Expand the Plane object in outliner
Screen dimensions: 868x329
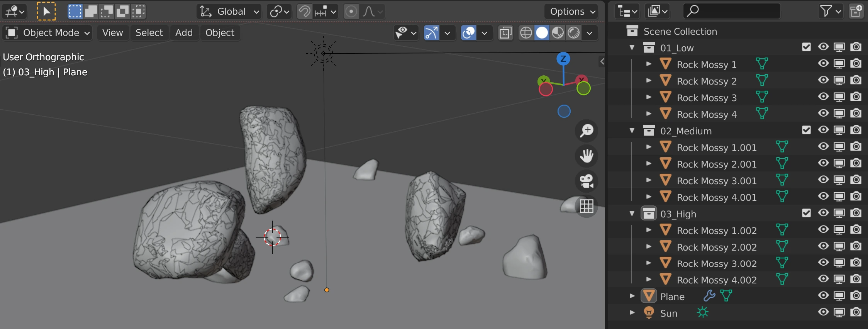point(632,296)
